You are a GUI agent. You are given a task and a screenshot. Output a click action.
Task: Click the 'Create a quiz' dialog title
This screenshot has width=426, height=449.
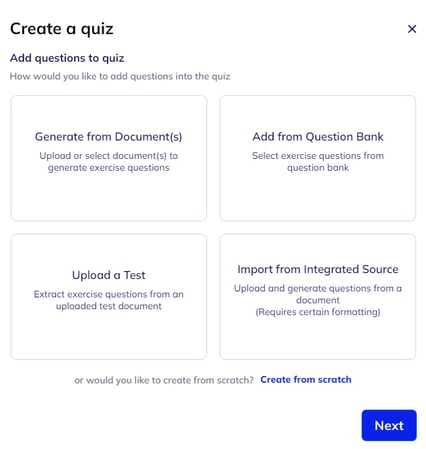(x=62, y=29)
